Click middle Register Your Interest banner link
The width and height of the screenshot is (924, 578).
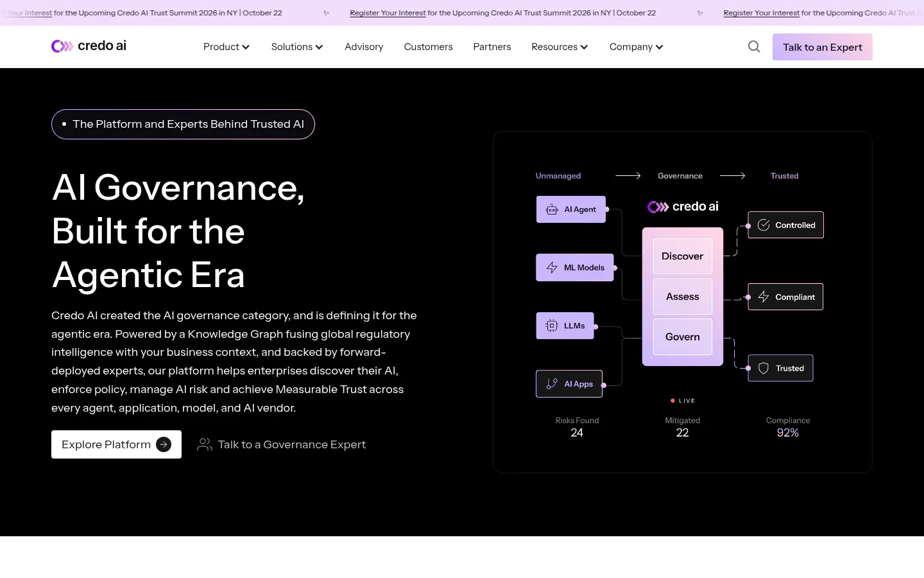pos(388,13)
